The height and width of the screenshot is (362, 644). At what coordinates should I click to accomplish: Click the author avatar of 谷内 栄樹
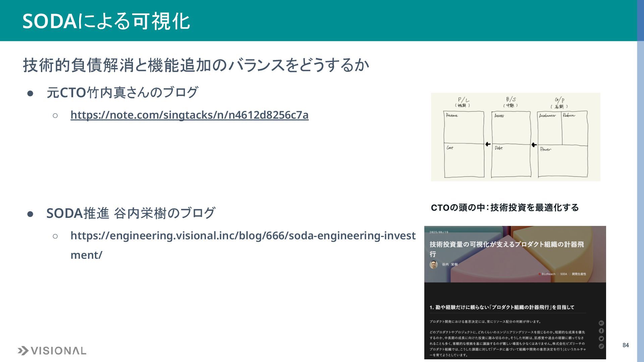(434, 264)
